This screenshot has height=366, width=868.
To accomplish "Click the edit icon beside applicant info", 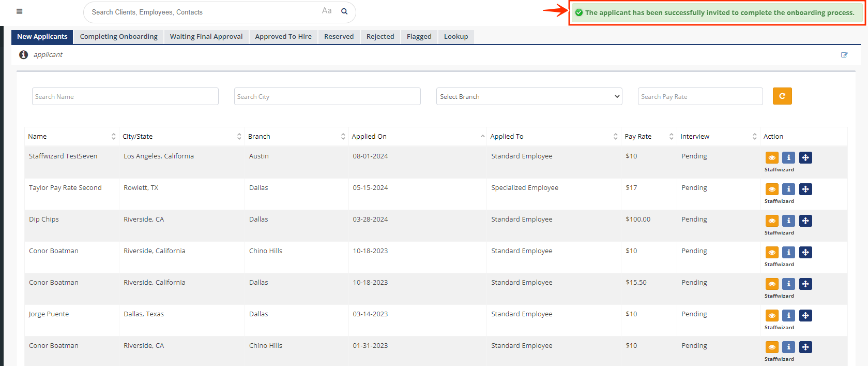I will (844, 55).
